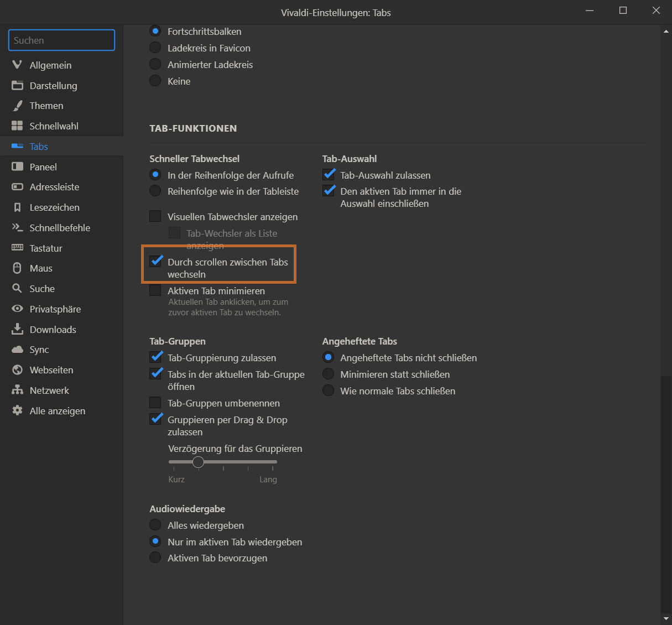The height and width of the screenshot is (625, 672).
Task: Click the Darstellung window icon
Action: (x=17, y=85)
